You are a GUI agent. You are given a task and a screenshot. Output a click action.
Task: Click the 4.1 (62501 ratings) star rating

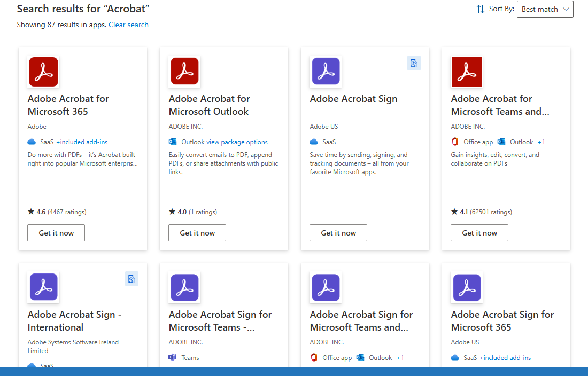(482, 212)
